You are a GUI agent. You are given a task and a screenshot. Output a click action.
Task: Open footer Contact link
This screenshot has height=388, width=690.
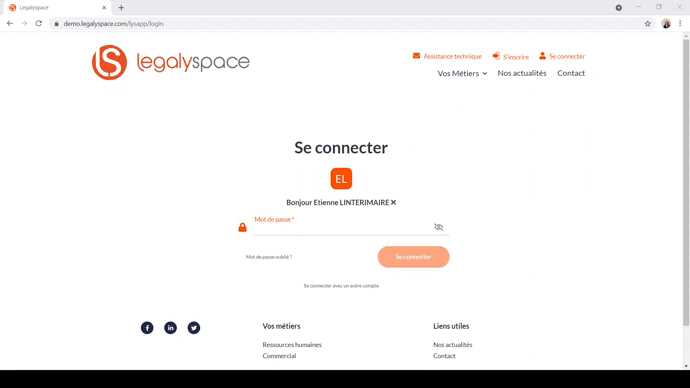point(444,356)
